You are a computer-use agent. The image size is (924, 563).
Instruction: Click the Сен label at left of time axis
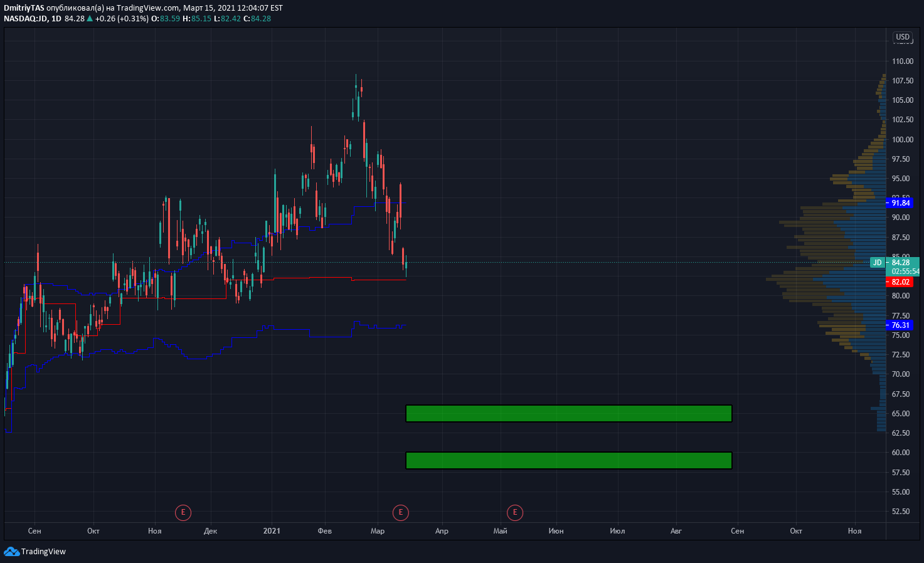pos(35,531)
